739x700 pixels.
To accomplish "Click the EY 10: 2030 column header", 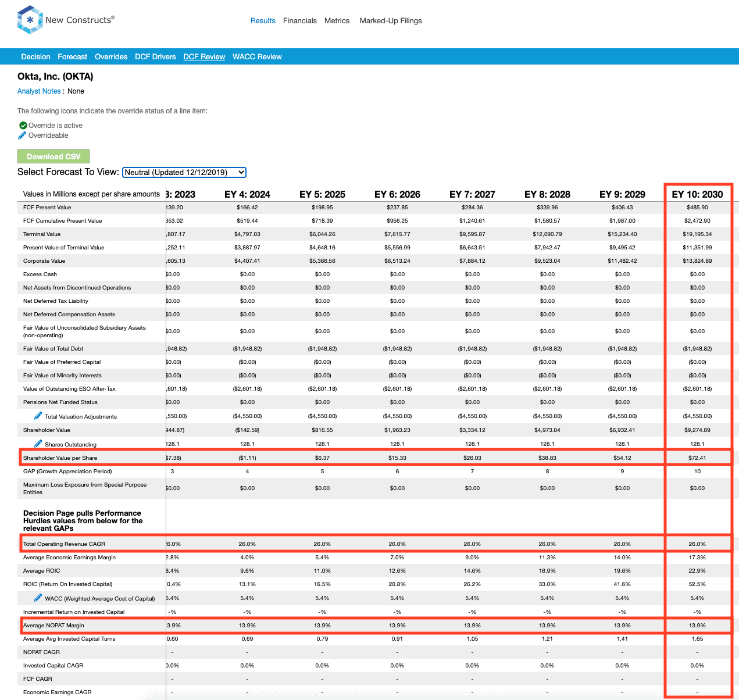I will tap(697, 194).
